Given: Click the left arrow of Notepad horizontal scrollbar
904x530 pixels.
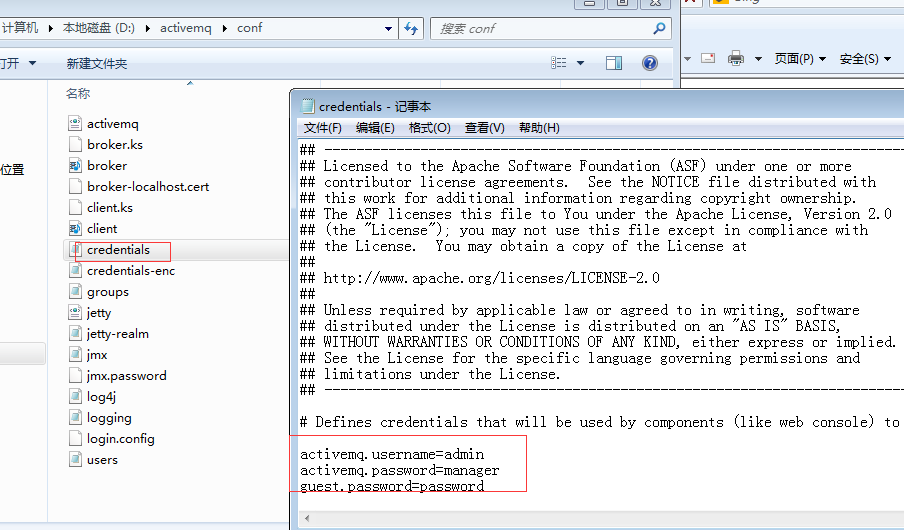Looking at the screenshot, I should [307, 518].
